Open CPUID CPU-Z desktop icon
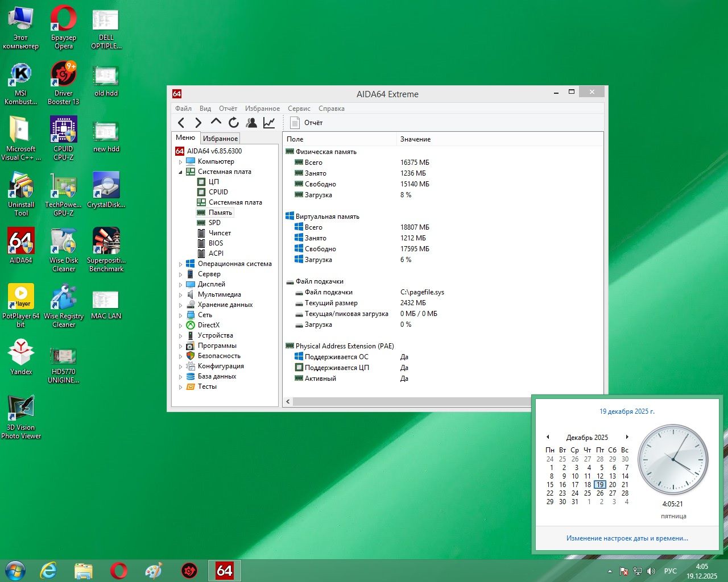 click(x=64, y=138)
